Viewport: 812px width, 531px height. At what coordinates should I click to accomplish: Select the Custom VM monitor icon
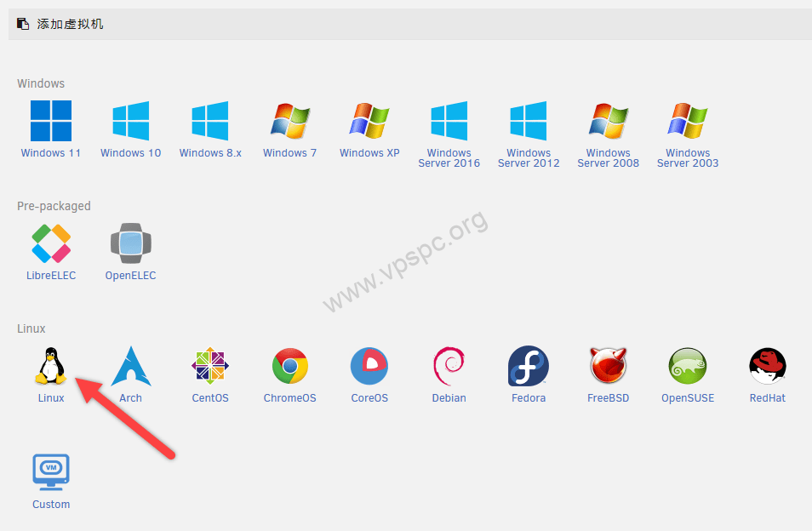coord(51,472)
